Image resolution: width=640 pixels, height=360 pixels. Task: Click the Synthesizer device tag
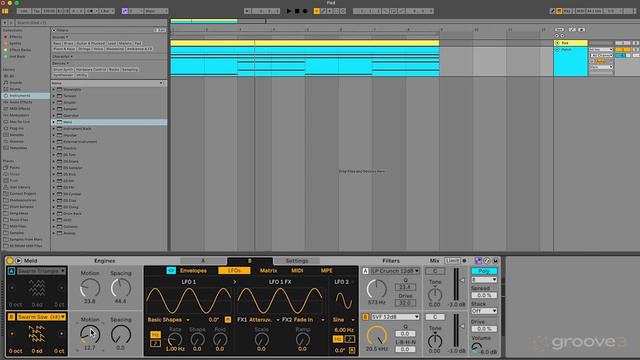[63, 75]
